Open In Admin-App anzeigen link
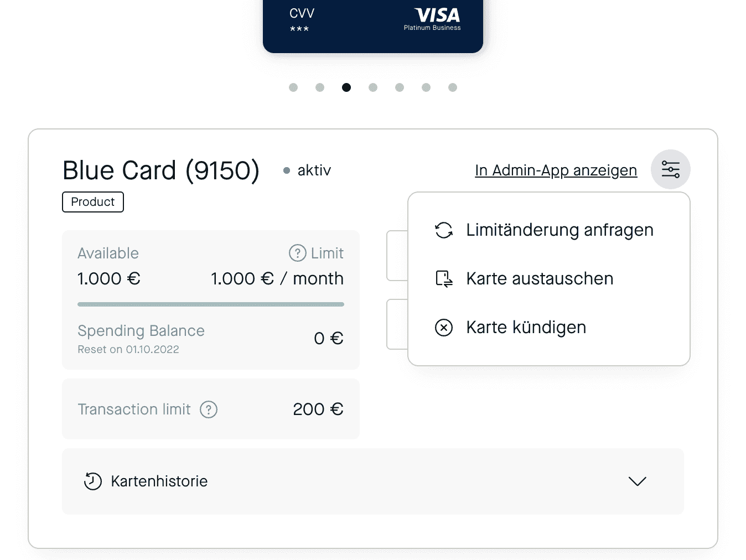Screen dimensions: 746x560 pyautogui.click(x=555, y=170)
